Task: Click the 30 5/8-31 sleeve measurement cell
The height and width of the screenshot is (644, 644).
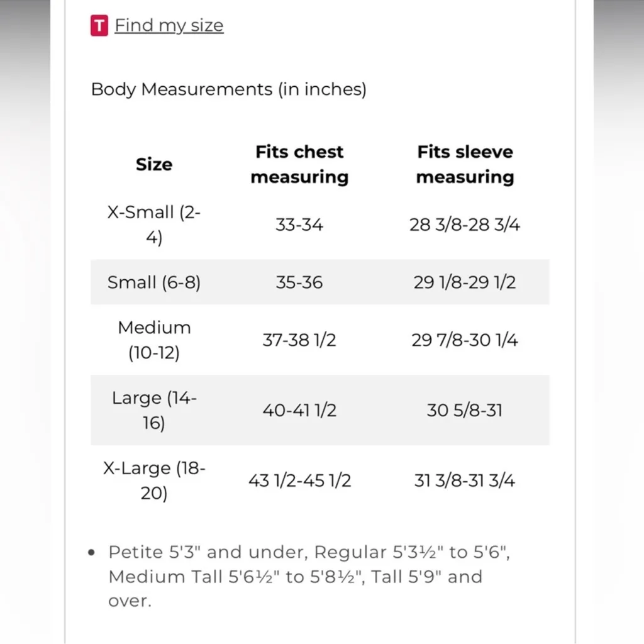Action: point(465,411)
